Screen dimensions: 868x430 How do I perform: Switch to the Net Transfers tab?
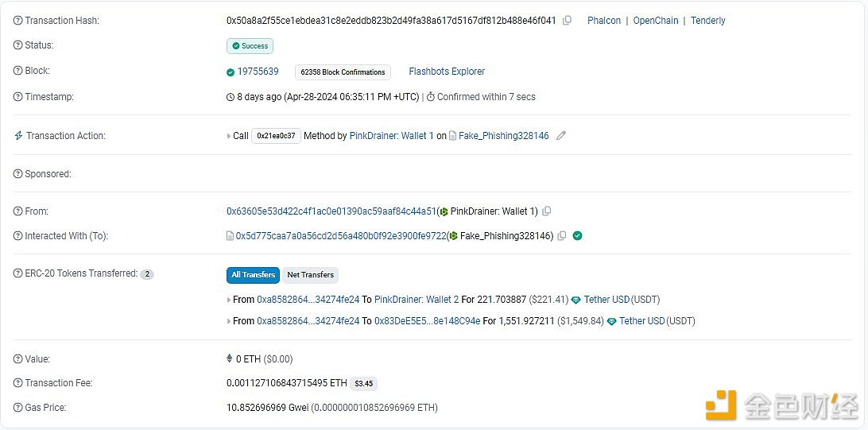(x=310, y=275)
